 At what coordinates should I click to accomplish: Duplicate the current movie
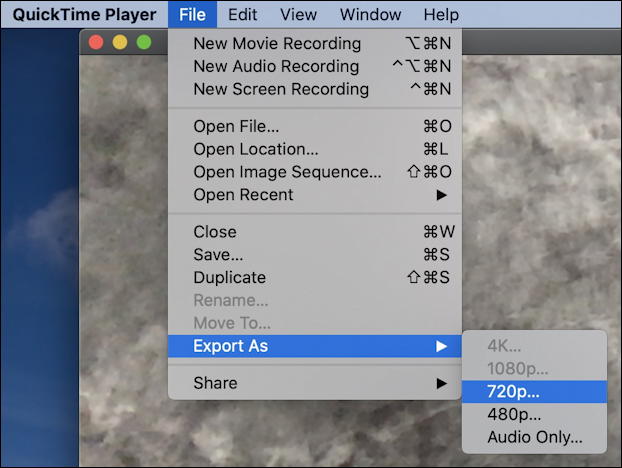point(315,277)
